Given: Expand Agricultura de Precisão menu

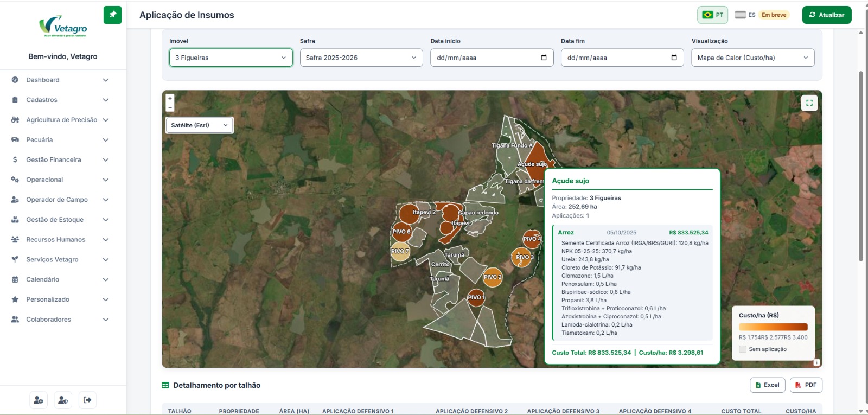Looking at the screenshot, I should (x=63, y=120).
